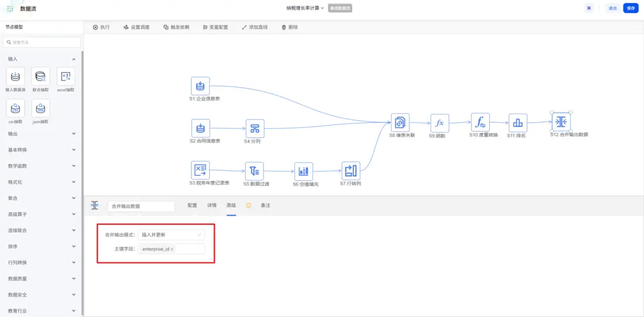The image size is (644, 317).
Task: Switch to the 配置 tab
Action: pyautogui.click(x=192, y=205)
